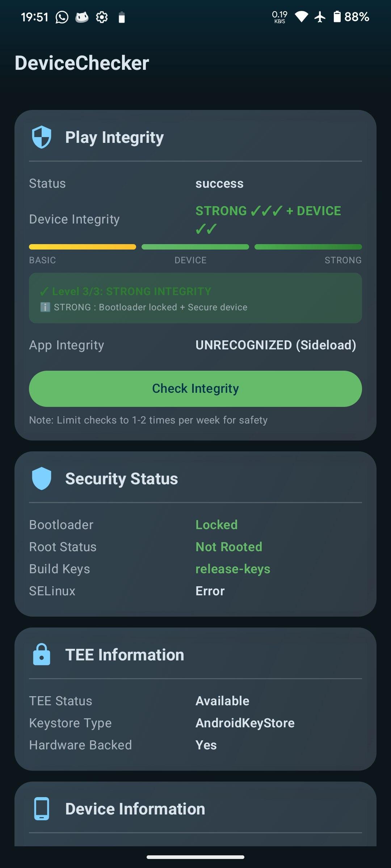Image resolution: width=391 pixels, height=868 pixels.
Task: Tap the green DEVICE integrity bar
Action: click(x=195, y=247)
